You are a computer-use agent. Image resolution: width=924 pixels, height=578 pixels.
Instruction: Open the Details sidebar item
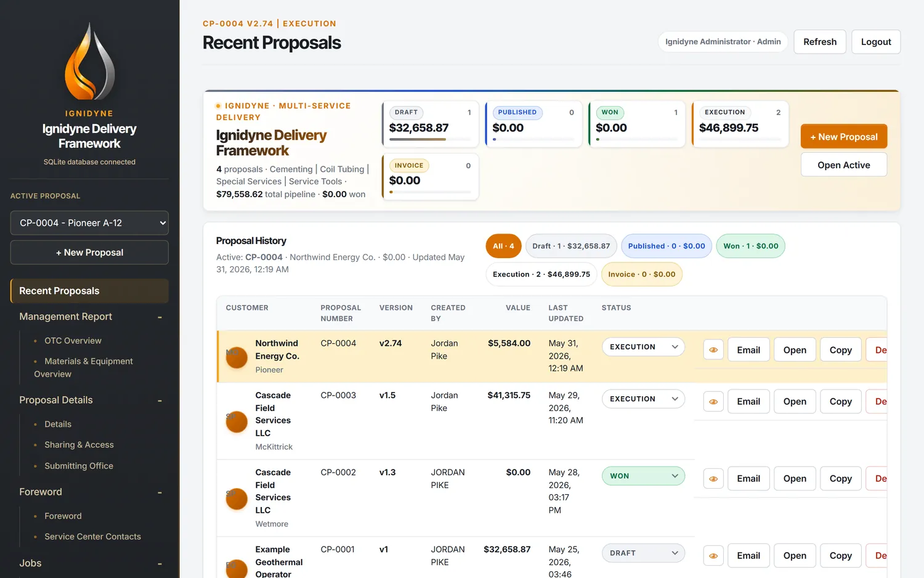(58, 425)
